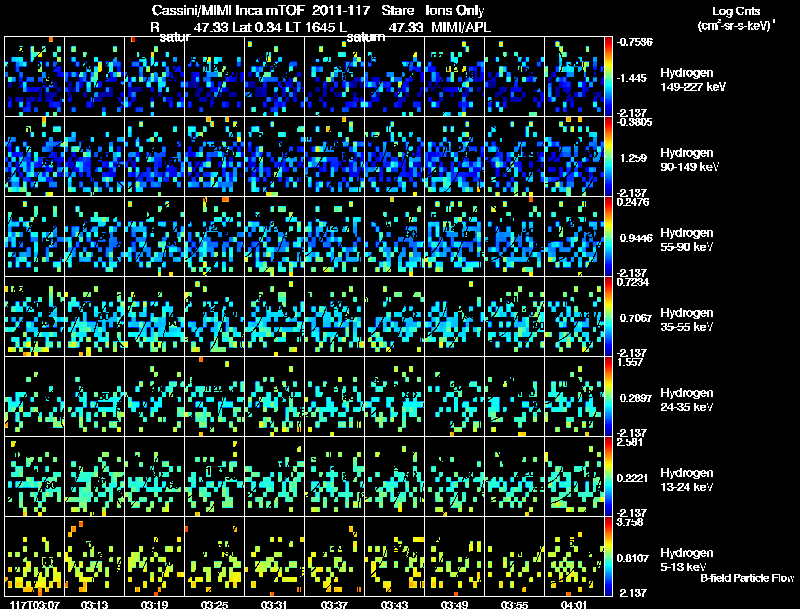Select the 5-13 keV panel at 03:31
Image resolution: width=800 pixels, height=609 pixels.
pos(274,557)
